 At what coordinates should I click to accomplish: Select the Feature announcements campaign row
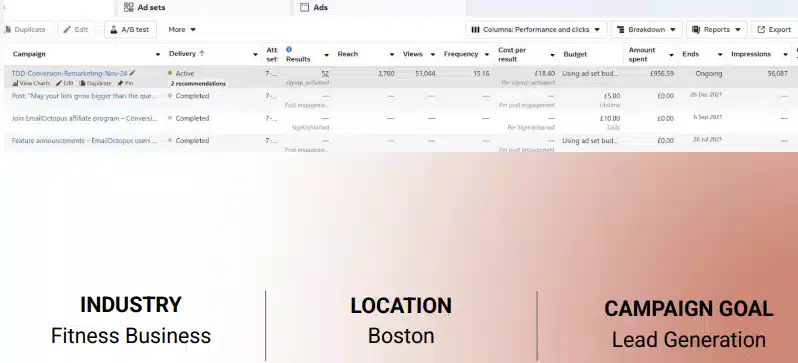84,141
